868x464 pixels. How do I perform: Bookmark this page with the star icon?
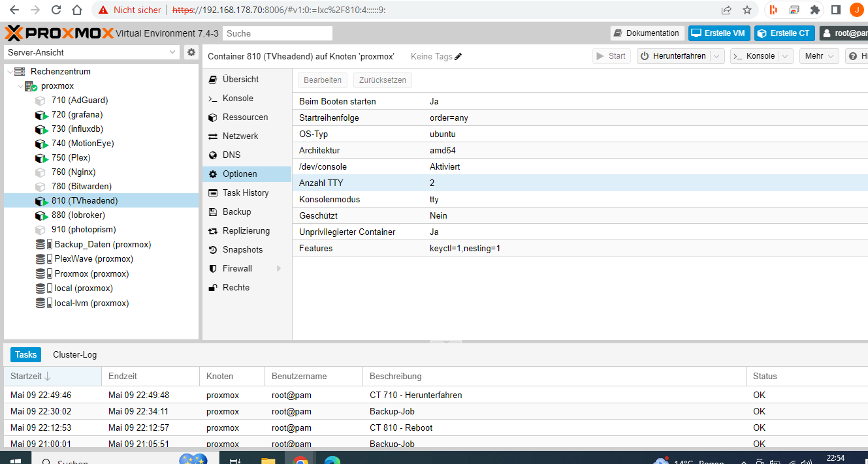(x=747, y=10)
